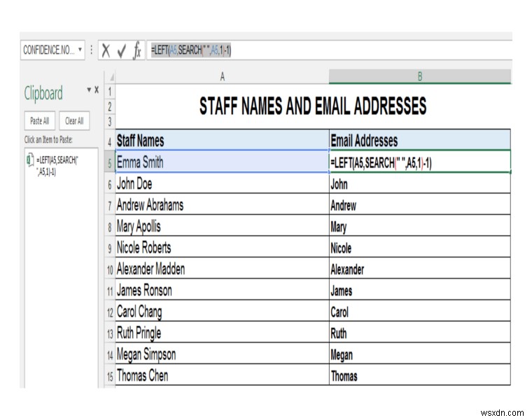Select row 12 header
The image size is (532, 420).
pyautogui.click(x=110, y=311)
